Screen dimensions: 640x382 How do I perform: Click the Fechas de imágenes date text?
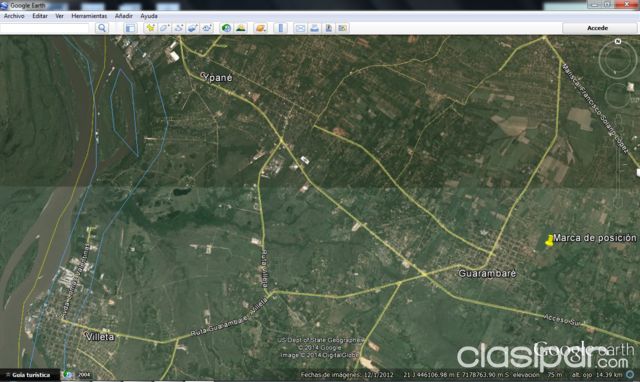[347, 375]
